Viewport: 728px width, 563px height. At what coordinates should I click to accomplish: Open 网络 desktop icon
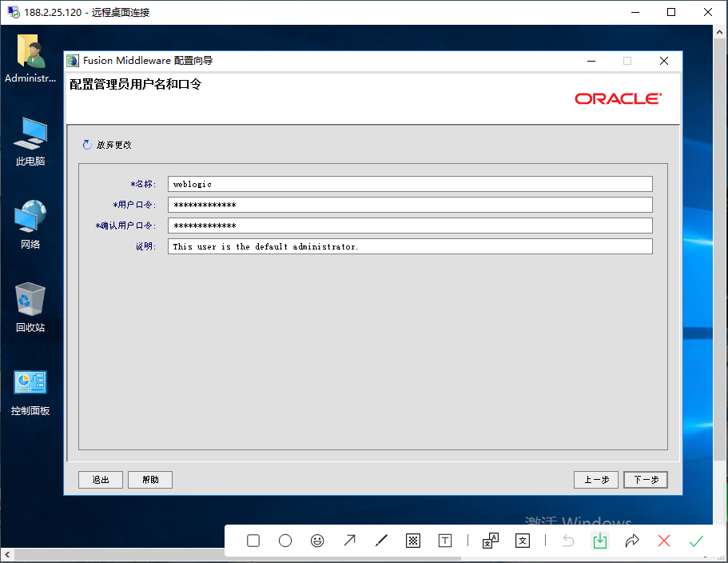click(x=30, y=225)
